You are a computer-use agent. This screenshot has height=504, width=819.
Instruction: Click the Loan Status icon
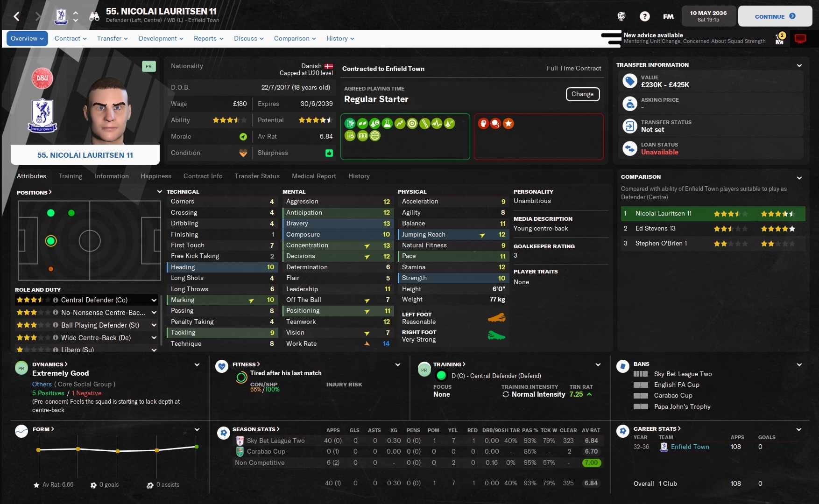point(630,148)
